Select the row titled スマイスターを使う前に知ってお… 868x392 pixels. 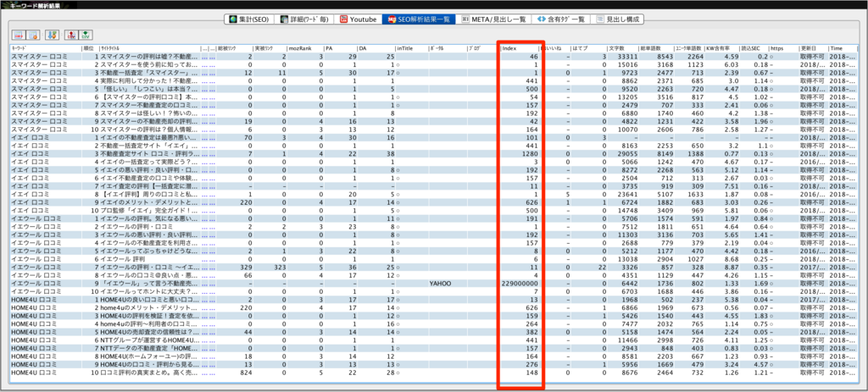433,64
